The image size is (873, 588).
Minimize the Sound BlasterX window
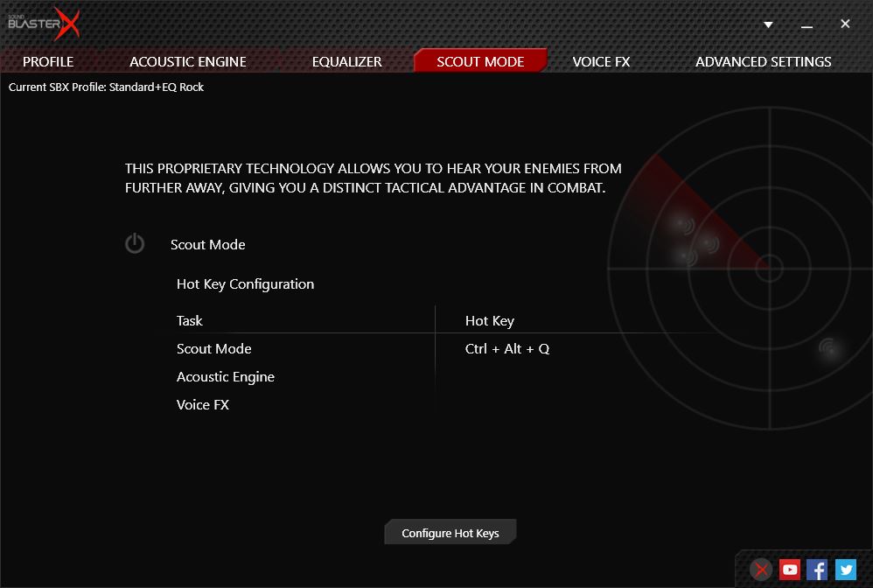(806, 24)
